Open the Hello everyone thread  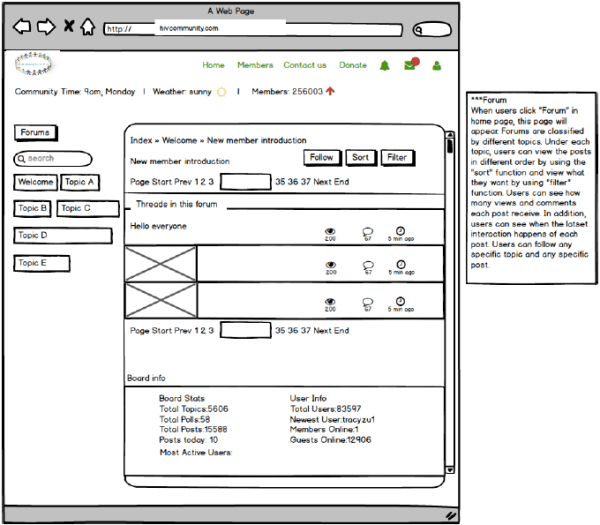(x=158, y=226)
